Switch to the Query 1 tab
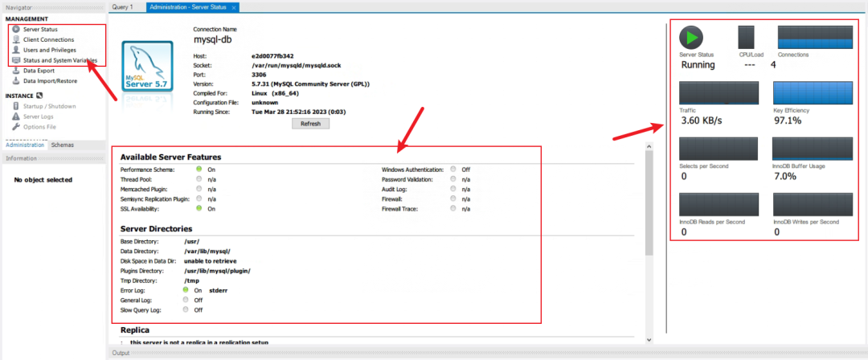 [x=123, y=7]
